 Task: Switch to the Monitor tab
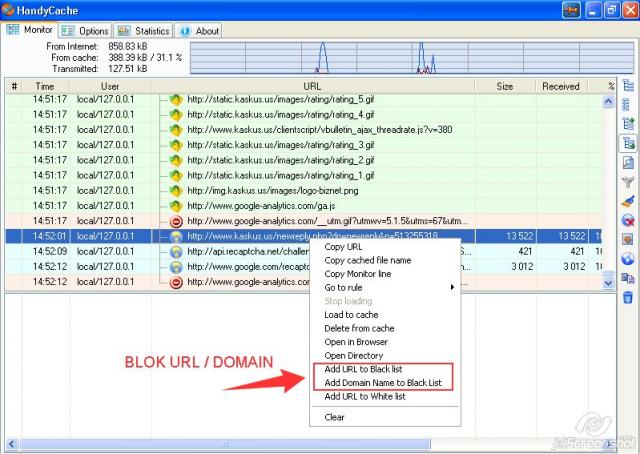pyautogui.click(x=29, y=30)
